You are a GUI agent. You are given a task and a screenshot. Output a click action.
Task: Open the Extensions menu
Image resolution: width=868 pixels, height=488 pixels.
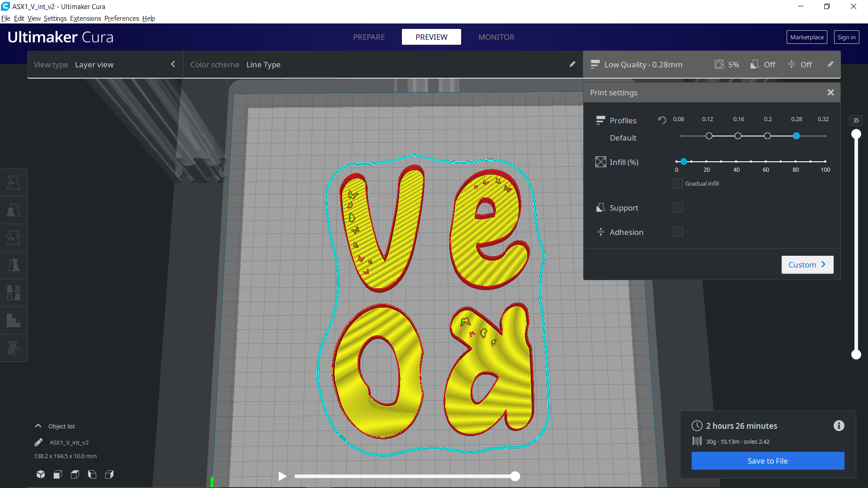[85, 19]
